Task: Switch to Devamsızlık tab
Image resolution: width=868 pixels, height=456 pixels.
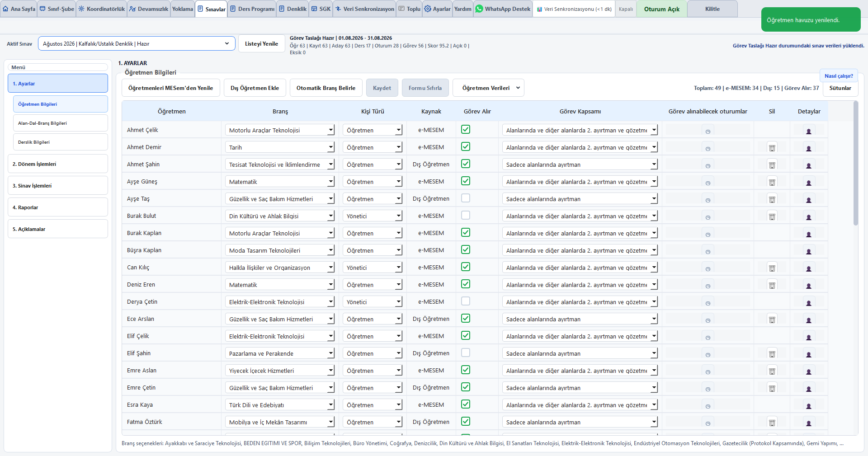Action: point(149,9)
